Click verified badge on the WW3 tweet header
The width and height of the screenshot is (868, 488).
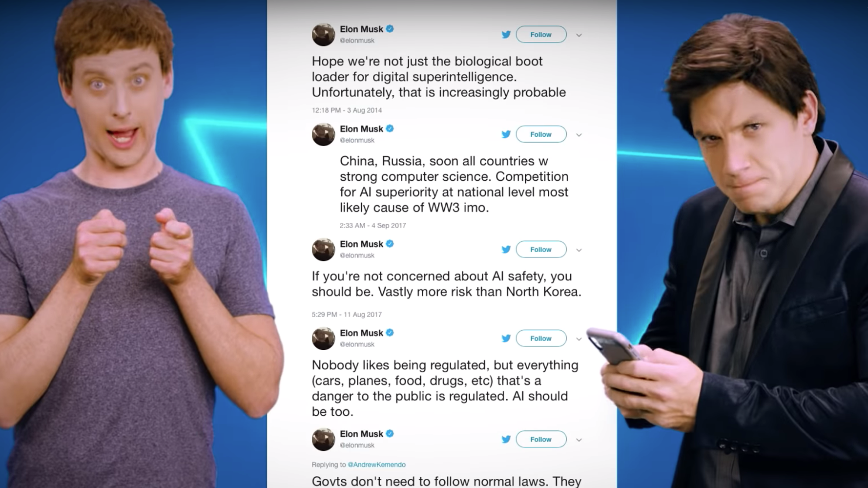click(390, 128)
